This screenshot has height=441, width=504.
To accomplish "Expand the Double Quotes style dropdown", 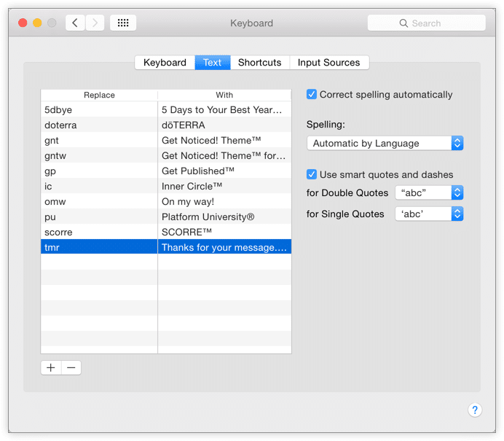I will coord(429,193).
